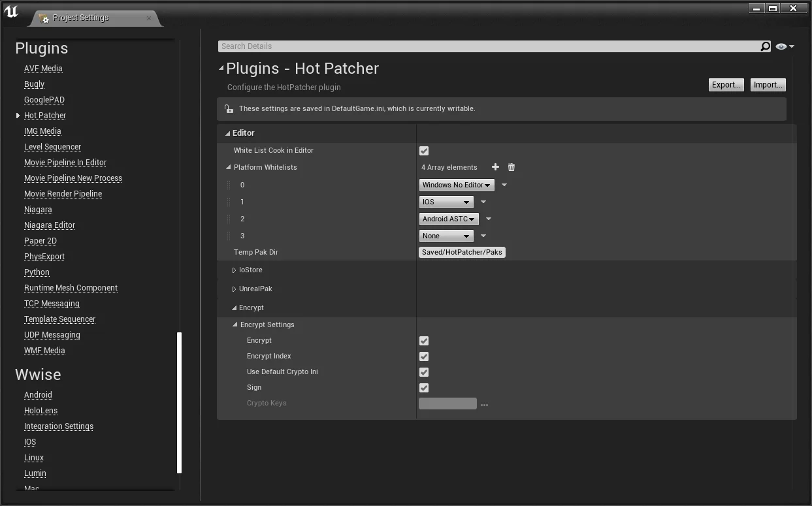The width and height of the screenshot is (812, 506).
Task: Click the trash icon to empty Platform Whitelists
Action: (x=512, y=167)
